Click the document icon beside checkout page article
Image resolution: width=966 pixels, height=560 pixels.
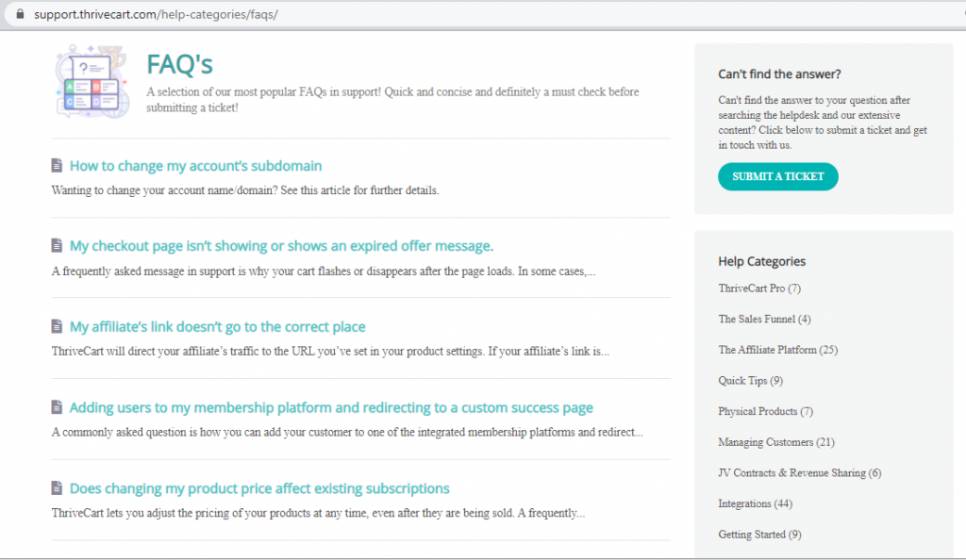click(x=57, y=245)
